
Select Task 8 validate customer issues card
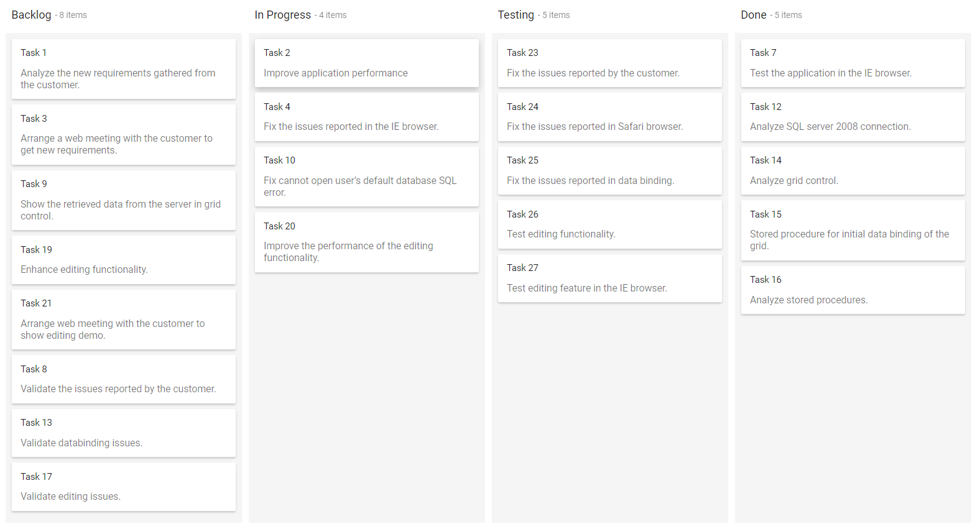click(x=123, y=379)
